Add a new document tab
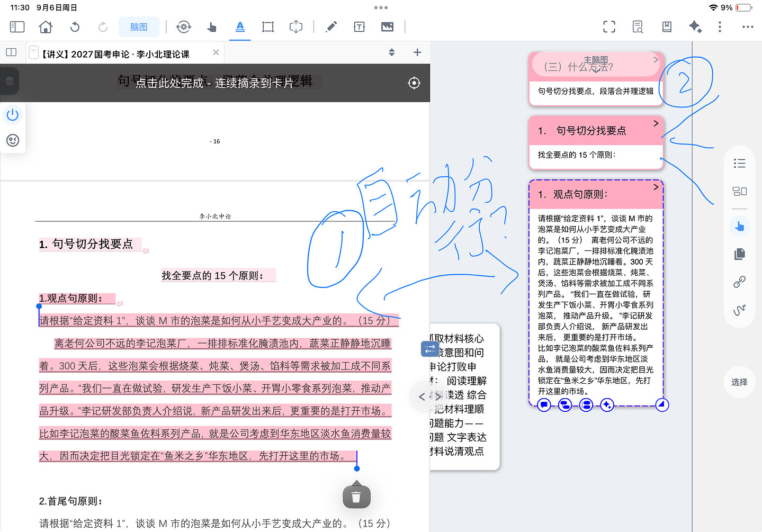Screen dimensions: 762x532 coord(417,52)
